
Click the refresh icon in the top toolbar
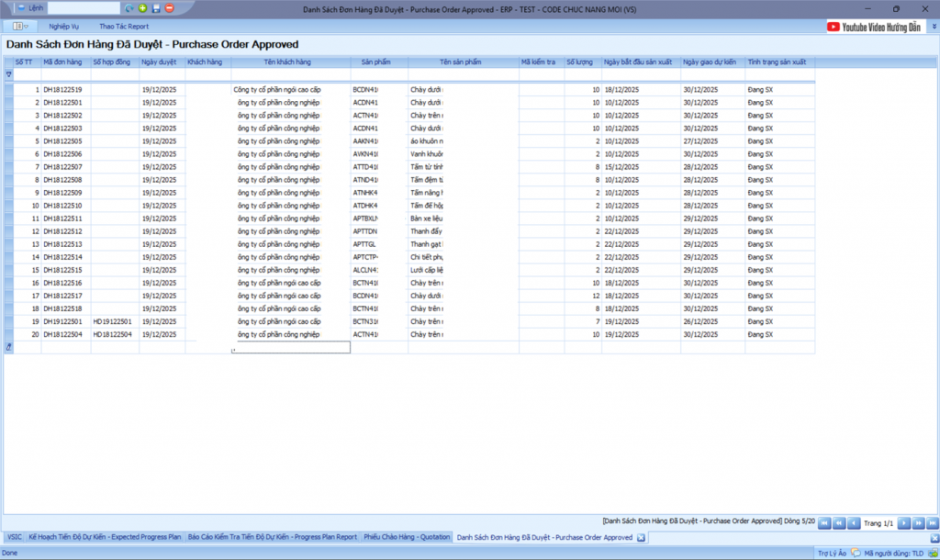pyautogui.click(x=129, y=8)
